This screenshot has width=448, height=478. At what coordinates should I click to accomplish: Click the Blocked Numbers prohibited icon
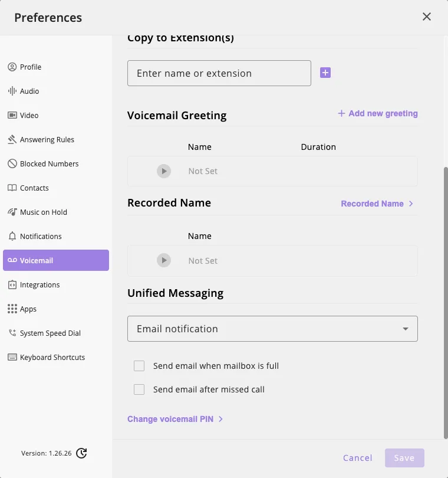coord(12,163)
